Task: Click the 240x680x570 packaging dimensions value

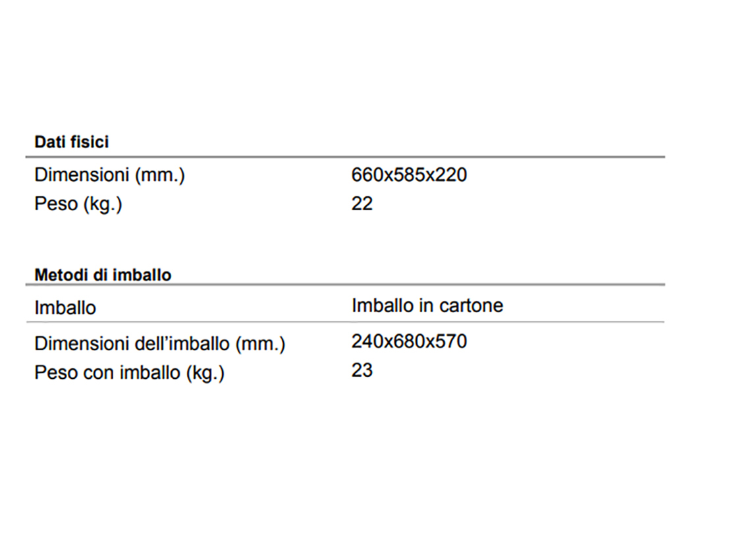Action: pyautogui.click(x=409, y=341)
